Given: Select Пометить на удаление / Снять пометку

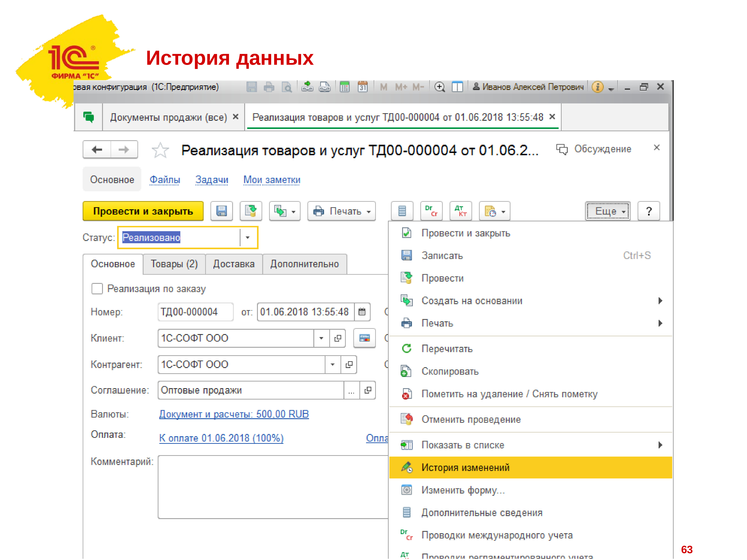Looking at the screenshot, I should point(530,394).
